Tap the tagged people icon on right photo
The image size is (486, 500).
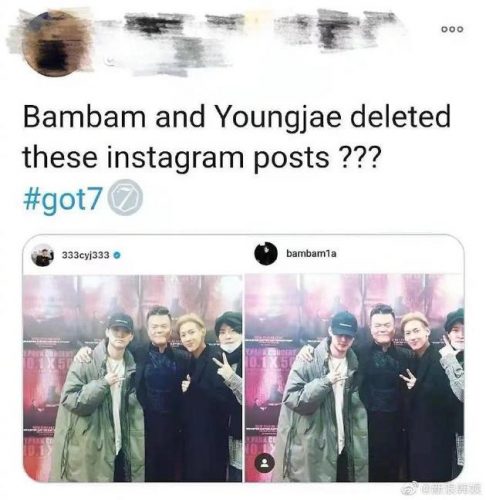click(264, 463)
